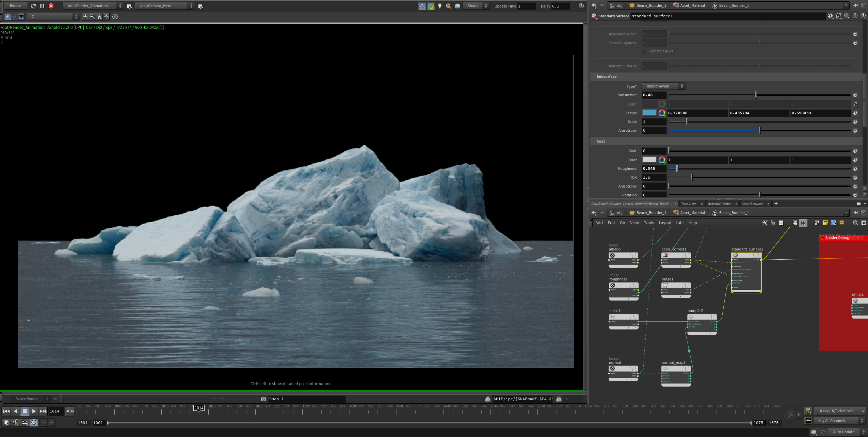
Task: Play the animation in reverse
Action: pyautogui.click(x=16, y=411)
